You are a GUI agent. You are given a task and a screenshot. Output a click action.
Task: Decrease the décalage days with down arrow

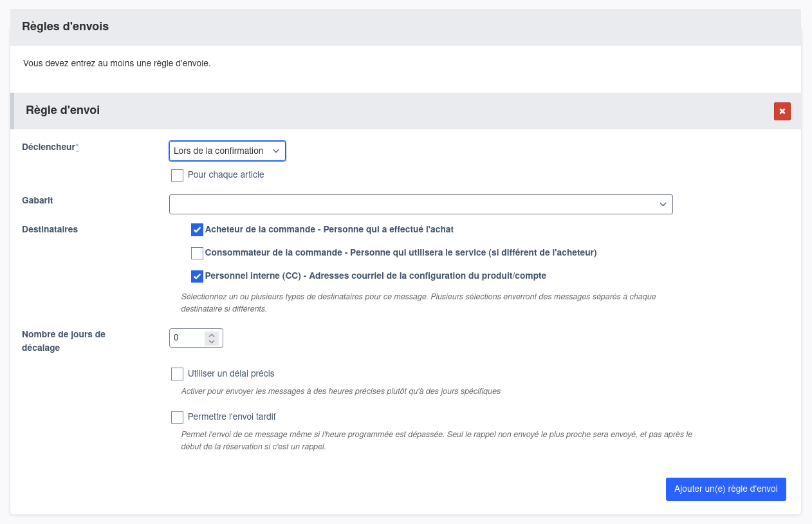211,342
